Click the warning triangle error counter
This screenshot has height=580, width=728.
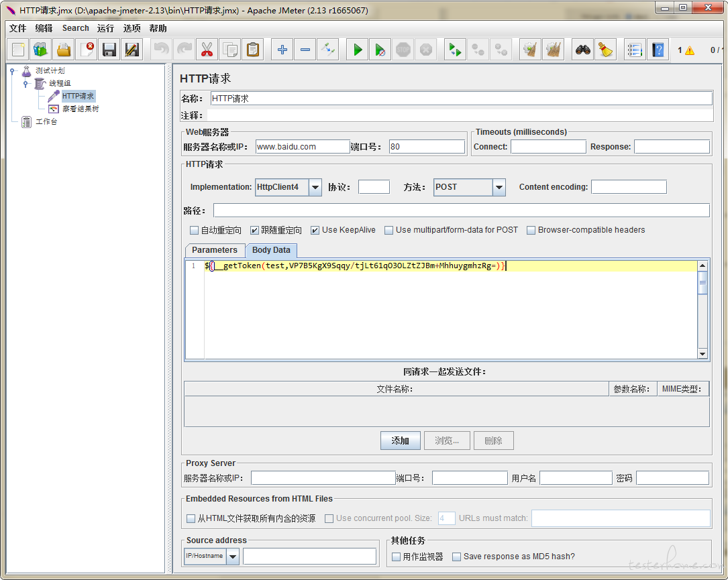[x=690, y=50]
